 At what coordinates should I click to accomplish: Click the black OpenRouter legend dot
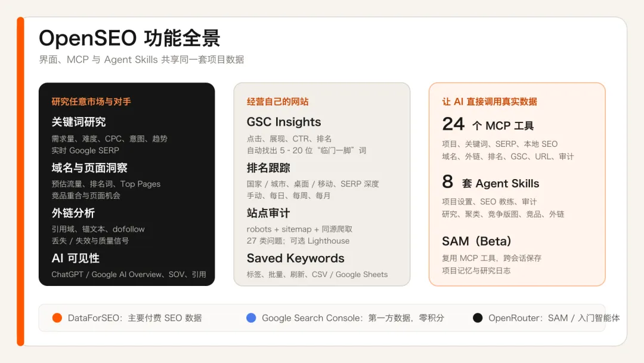point(478,318)
